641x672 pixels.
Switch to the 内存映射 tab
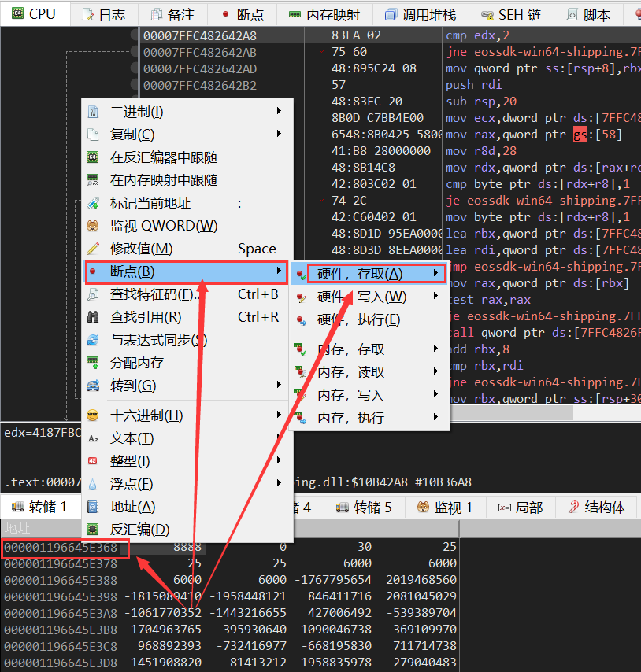point(324,15)
